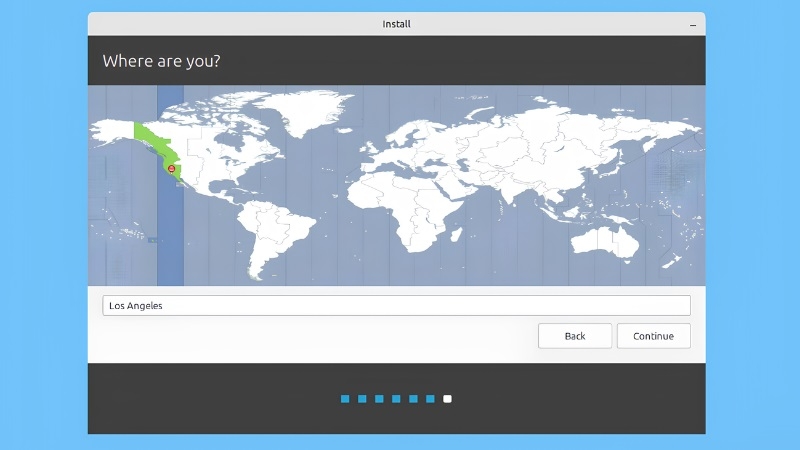Image resolution: width=800 pixels, height=450 pixels.
Task: Select Madagascar island on the map
Action: [x=456, y=235]
